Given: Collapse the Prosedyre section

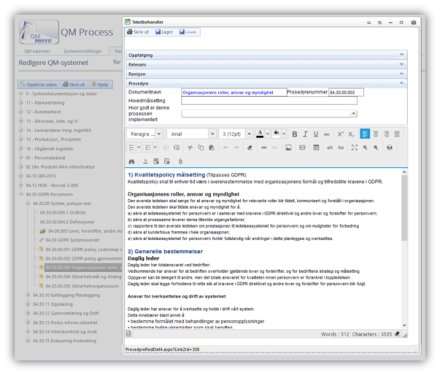Looking at the screenshot, I should coord(267,83).
